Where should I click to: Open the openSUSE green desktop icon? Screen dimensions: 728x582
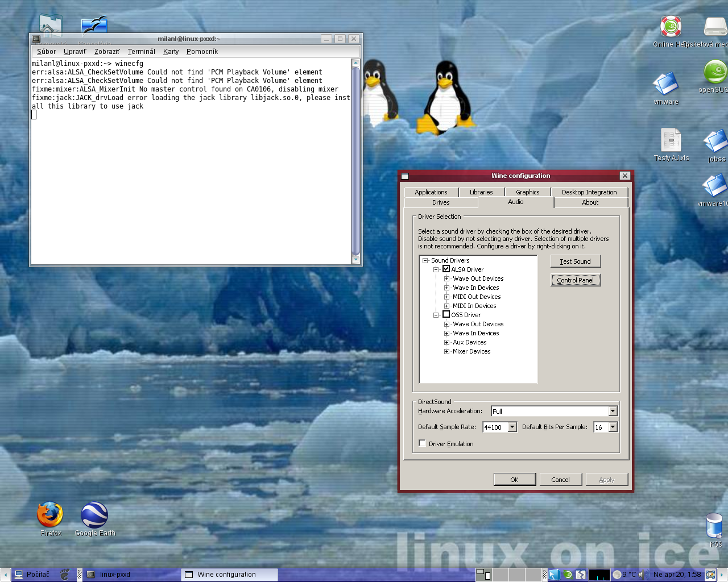tap(715, 72)
